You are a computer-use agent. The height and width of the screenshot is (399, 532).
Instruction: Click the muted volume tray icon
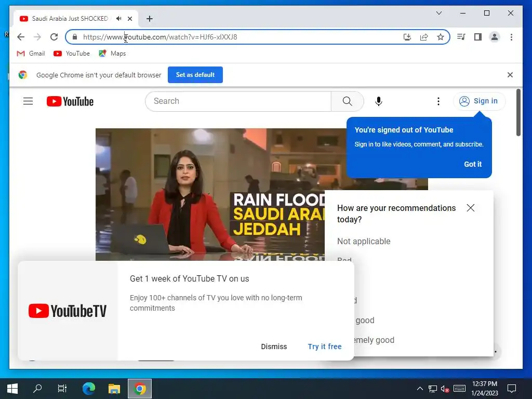(x=445, y=389)
